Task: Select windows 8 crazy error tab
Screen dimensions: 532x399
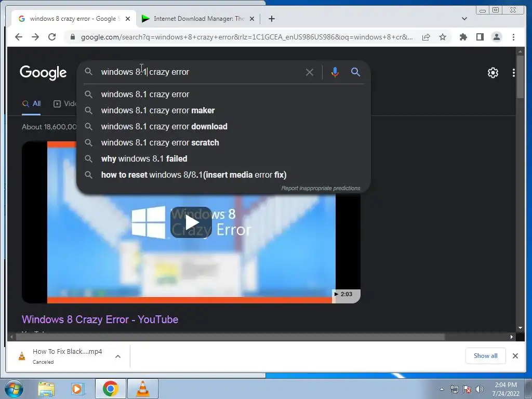Action: pyautogui.click(x=73, y=19)
